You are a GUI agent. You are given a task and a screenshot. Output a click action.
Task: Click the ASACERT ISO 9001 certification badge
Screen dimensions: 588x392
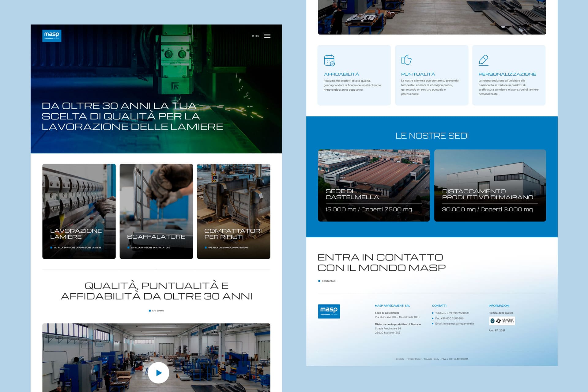pos(502,321)
